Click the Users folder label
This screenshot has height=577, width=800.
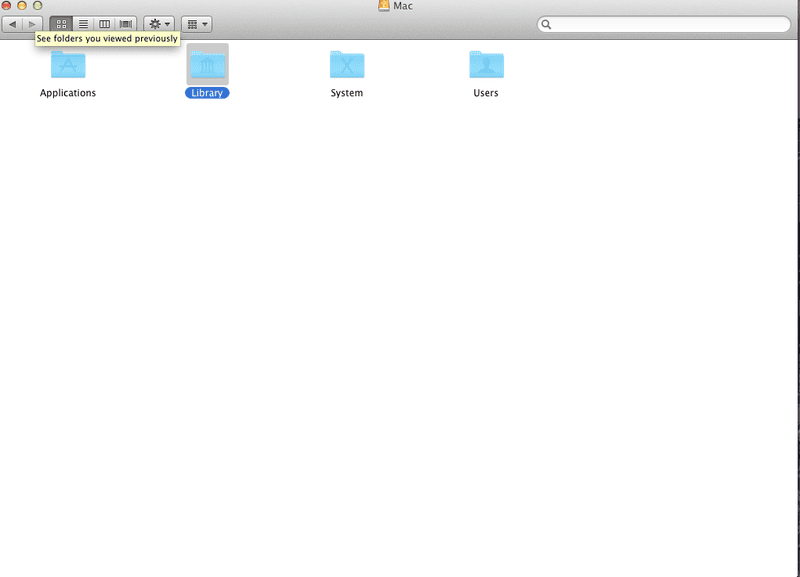486,93
